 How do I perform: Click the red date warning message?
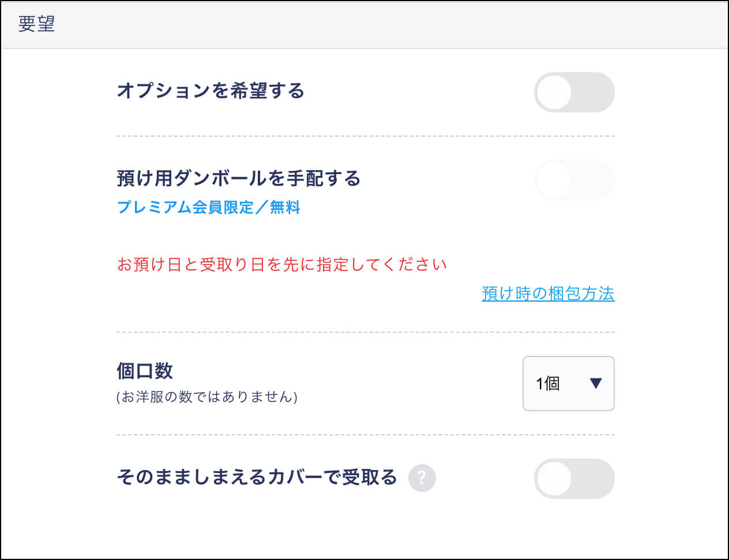pyautogui.click(x=282, y=264)
